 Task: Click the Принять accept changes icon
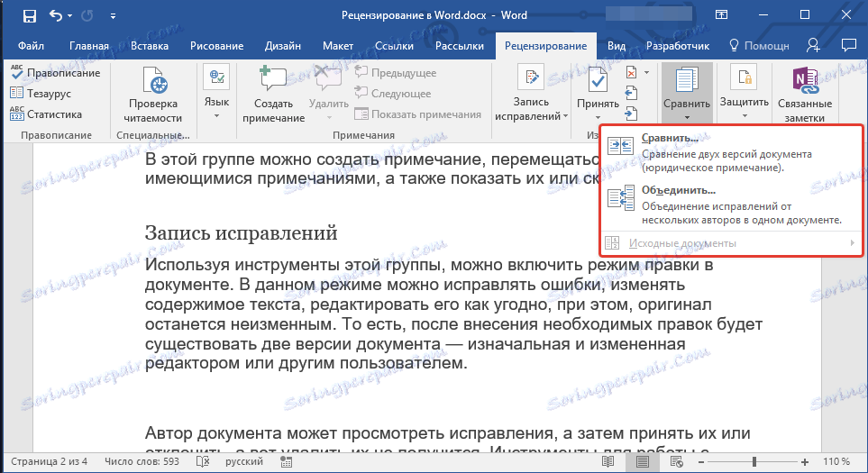[x=598, y=81]
